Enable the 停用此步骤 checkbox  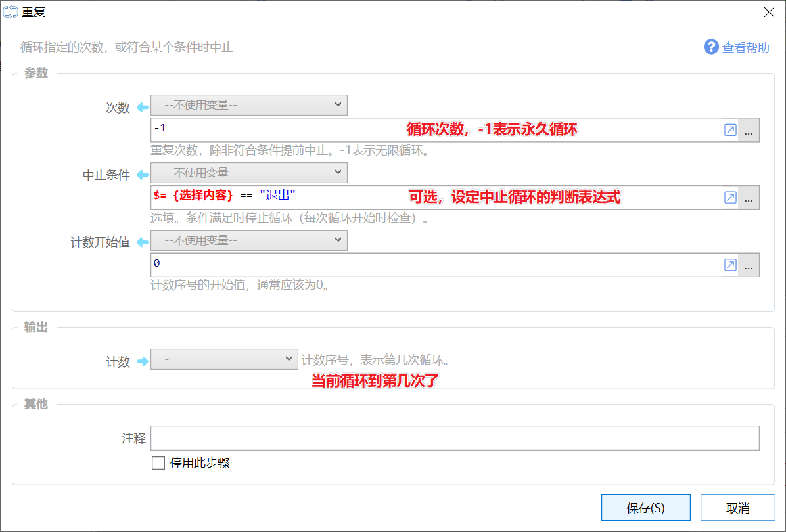coord(158,463)
